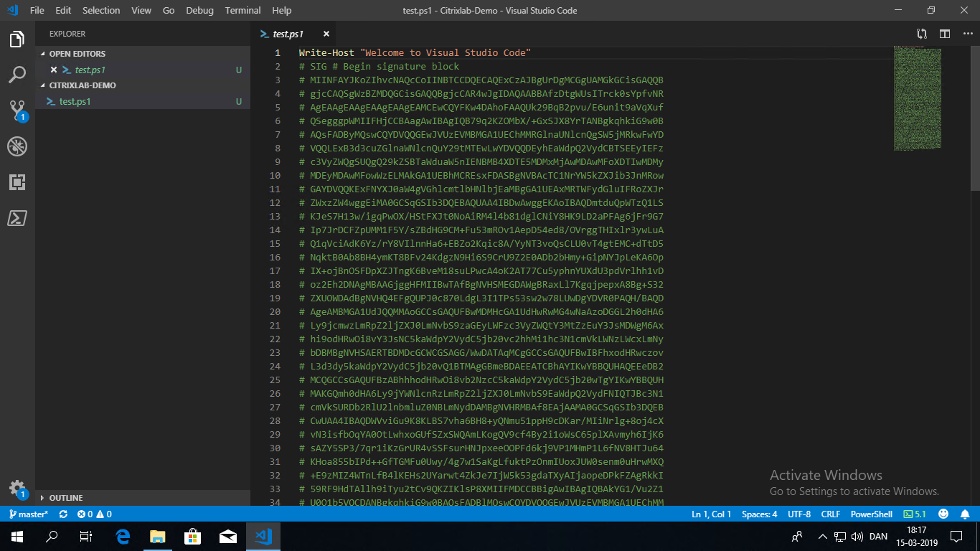980x551 pixels.
Task: Open changes compare icon in editor toolbar
Action: pos(922,34)
